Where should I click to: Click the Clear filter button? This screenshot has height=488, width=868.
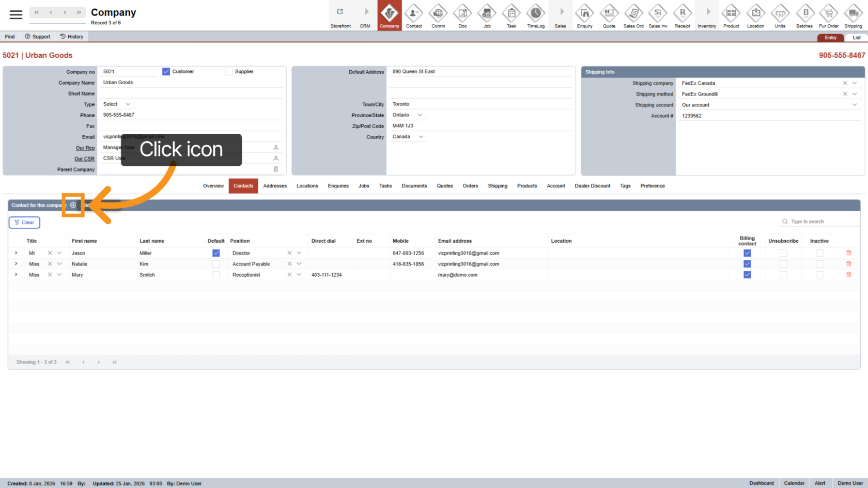coord(24,223)
